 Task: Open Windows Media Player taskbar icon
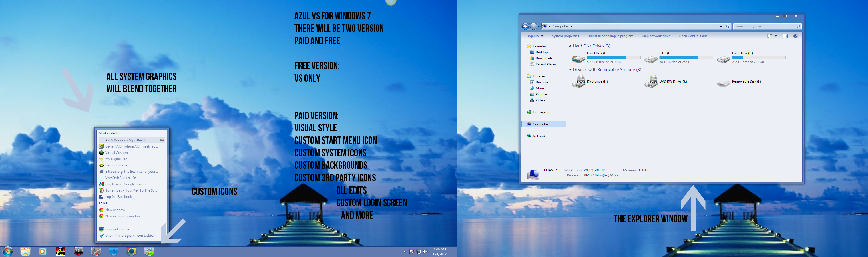click(x=43, y=251)
